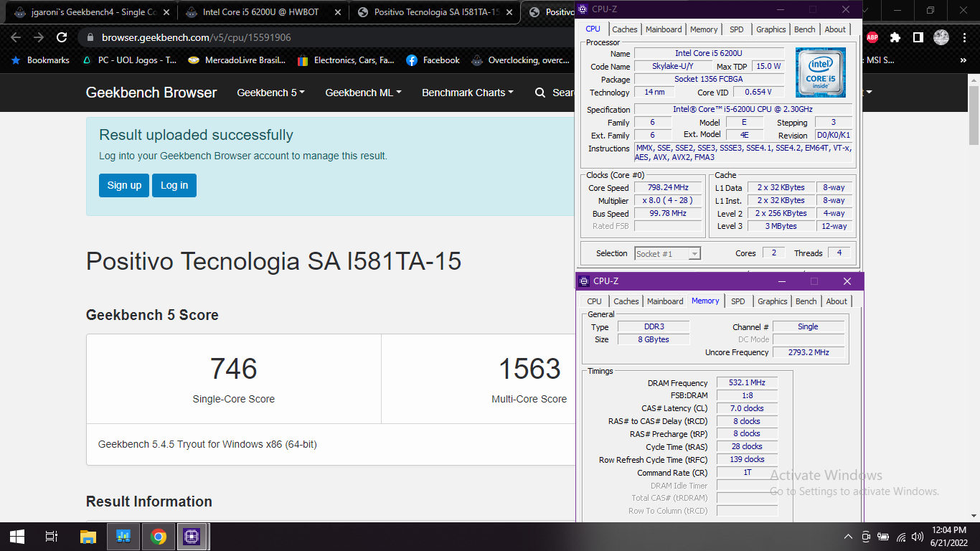Open the Bench tab in lower CPU-Z
The height and width of the screenshot is (551, 980).
tap(806, 301)
